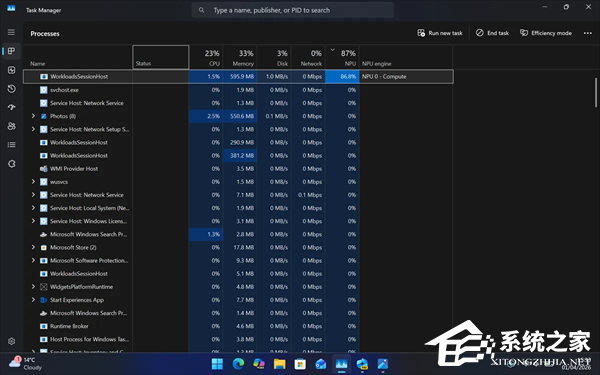Select the Runtime Broker process
The width and height of the screenshot is (600, 375).
tap(238, 326)
